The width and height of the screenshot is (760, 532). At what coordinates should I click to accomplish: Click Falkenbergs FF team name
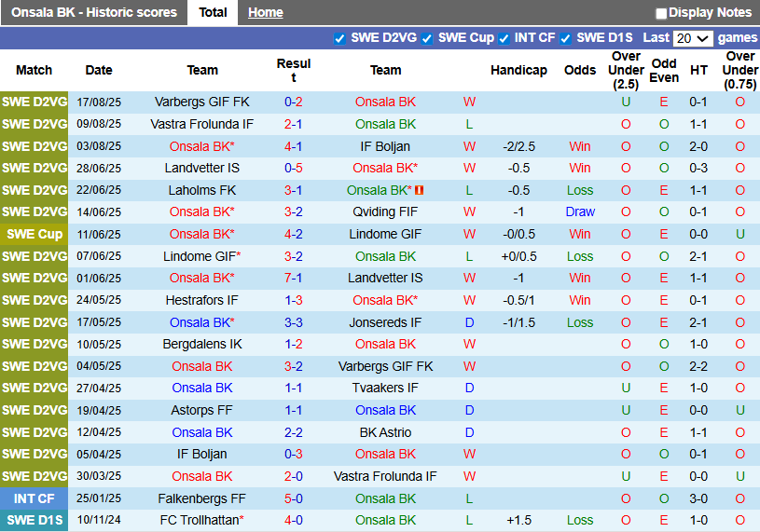pos(202,498)
